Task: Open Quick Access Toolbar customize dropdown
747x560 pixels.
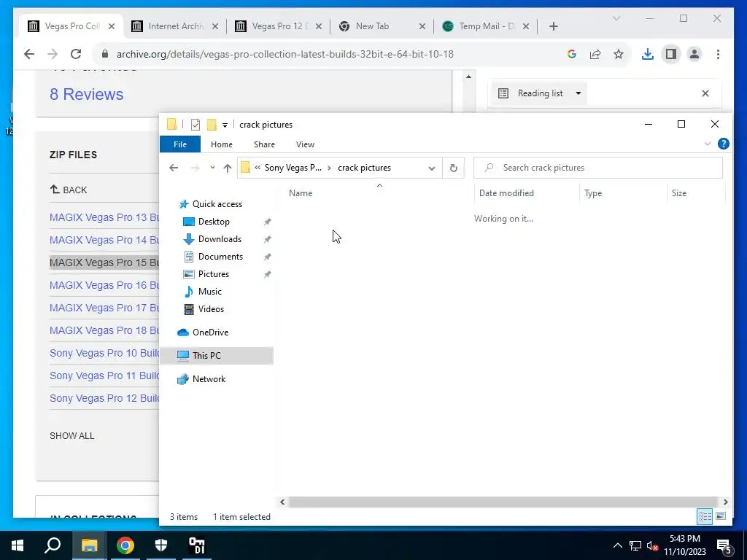Action: (x=225, y=125)
